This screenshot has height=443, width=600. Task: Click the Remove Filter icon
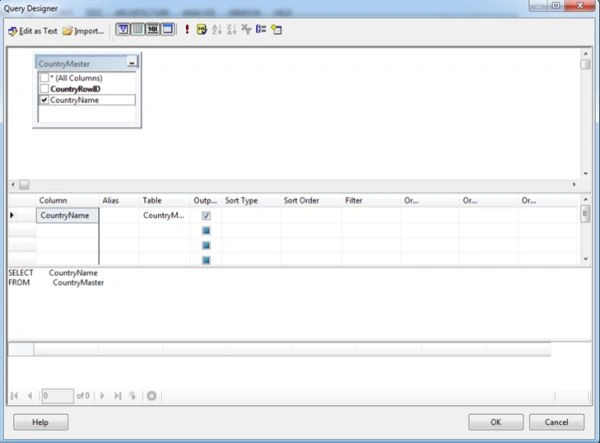point(246,29)
